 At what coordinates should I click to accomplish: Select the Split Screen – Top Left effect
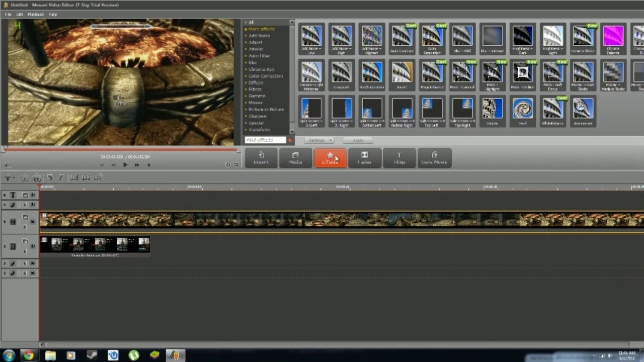[x=432, y=111]
